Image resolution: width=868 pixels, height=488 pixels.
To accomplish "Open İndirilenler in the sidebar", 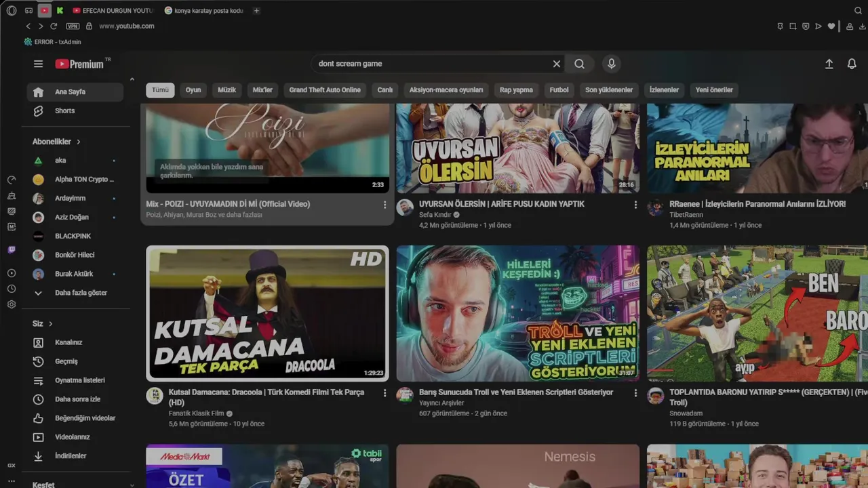I will [x=75, y=456].
